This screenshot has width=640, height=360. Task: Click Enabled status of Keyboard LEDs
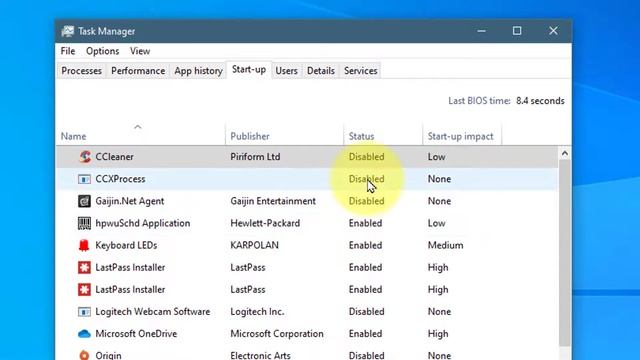click(x=365, y=245)
